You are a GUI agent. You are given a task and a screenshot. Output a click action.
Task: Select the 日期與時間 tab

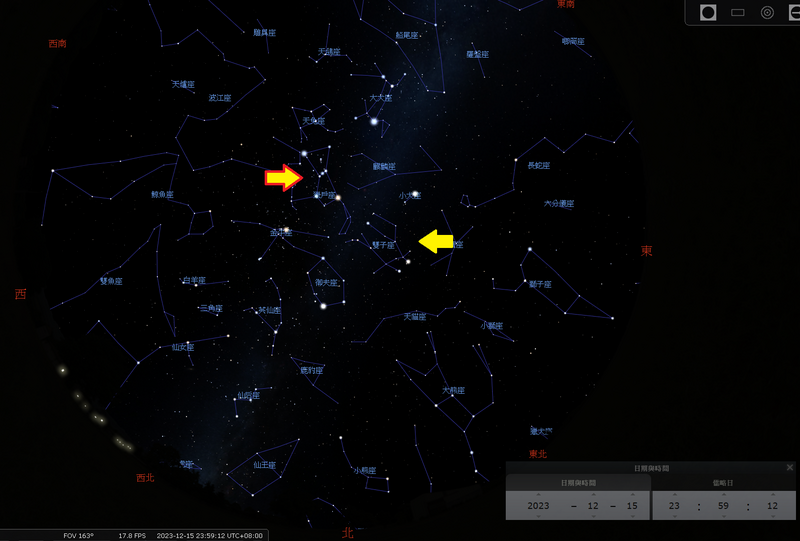point(578,483)
